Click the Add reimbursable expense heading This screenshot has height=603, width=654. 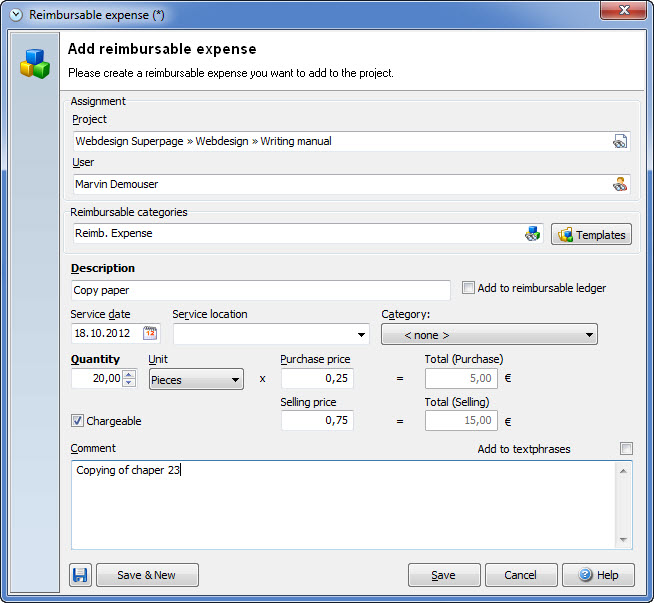point(162,49)
